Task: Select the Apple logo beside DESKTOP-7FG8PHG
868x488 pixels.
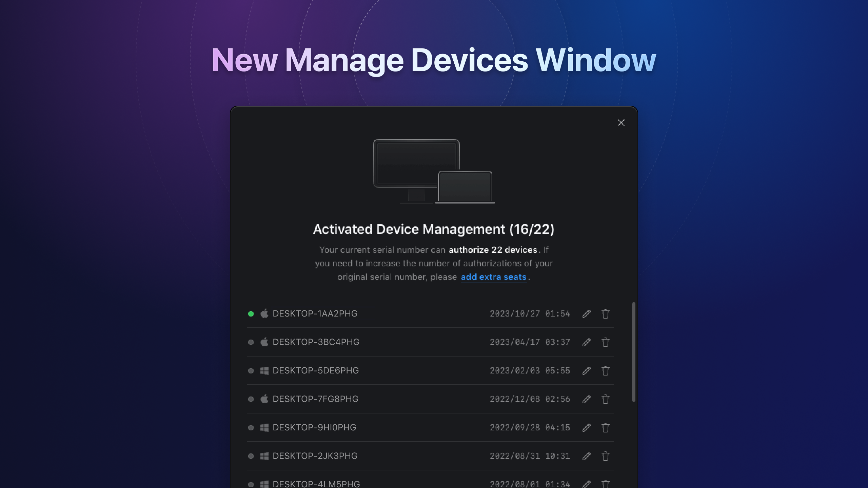Action: click(264, 399)
